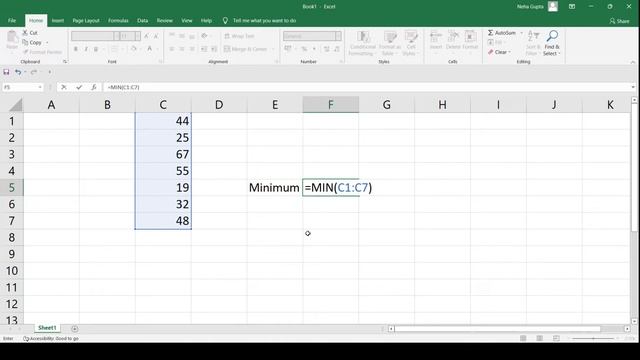Cancel the formula entry with the X icon
This screenshot has width=640, height=360.
point(64,87)
